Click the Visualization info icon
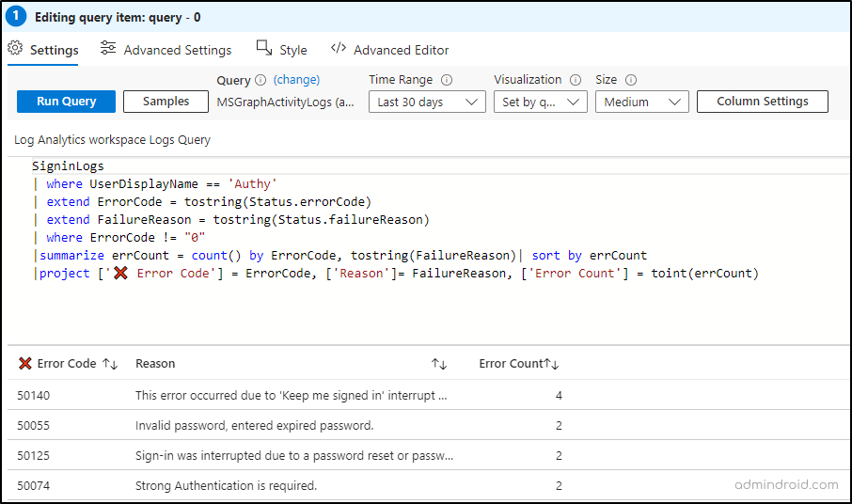Image resolution: width=852 pixels, height=504 pixels. (576, 80)
